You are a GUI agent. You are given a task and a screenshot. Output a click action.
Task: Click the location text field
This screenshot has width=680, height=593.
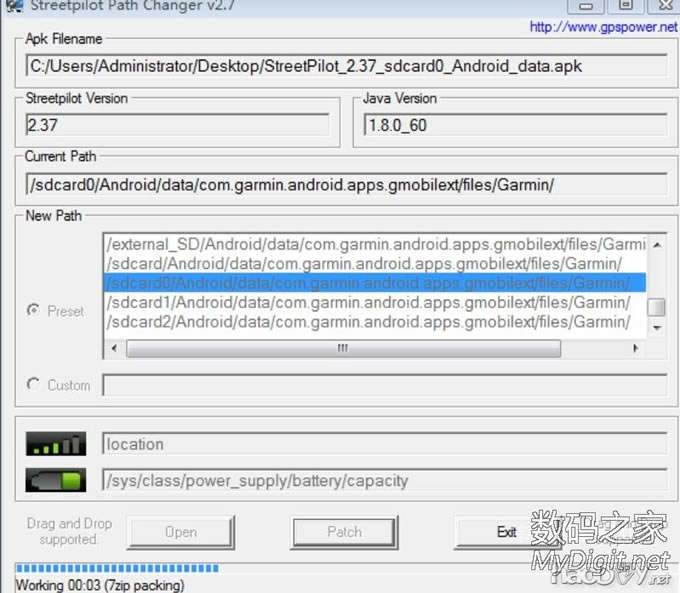click(x=384, y=444)
